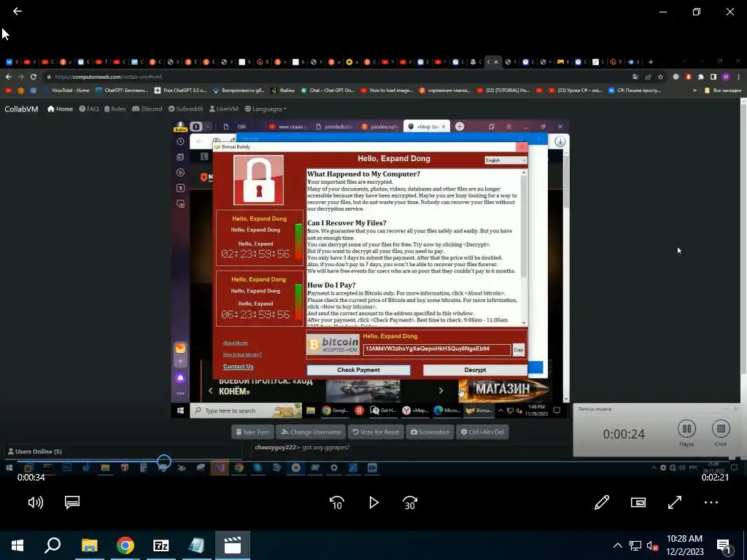This screenshot has width=747, height=560.
Task: Click the Ctrl+Alt+Del button
Action: click(x=482, y=432)
